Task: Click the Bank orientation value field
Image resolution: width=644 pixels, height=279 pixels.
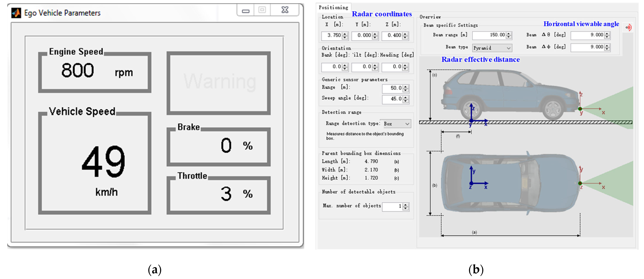Action: tap(332, 67)
